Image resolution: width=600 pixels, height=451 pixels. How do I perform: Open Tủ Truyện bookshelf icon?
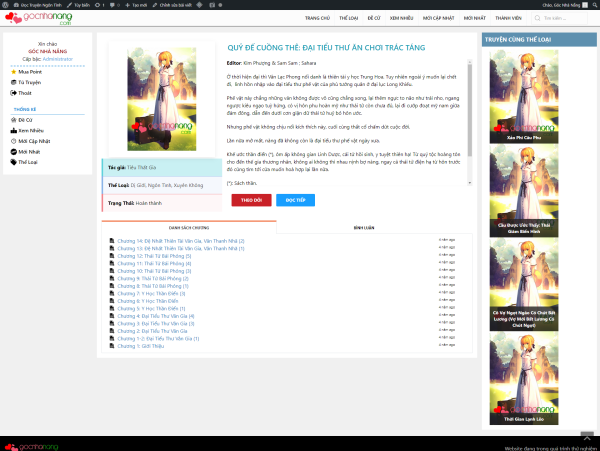15,81
